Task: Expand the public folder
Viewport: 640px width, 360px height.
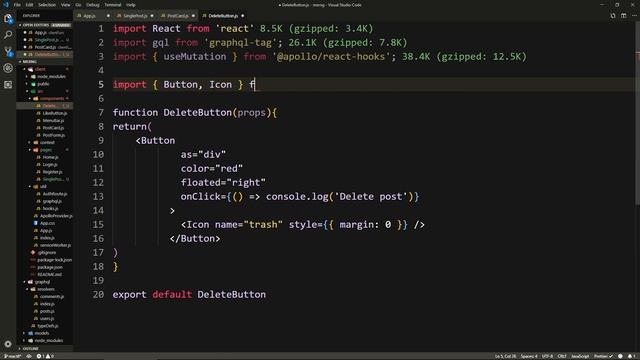Action: click(x=43, y=84)
